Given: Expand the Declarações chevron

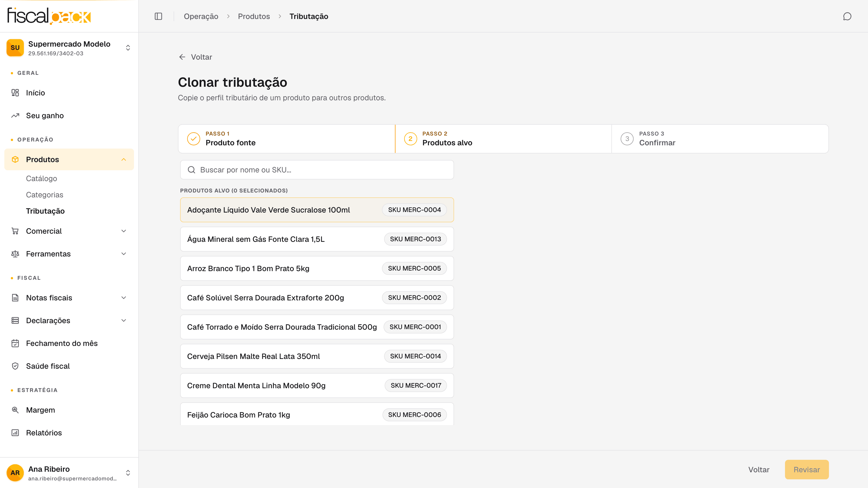Looking at the screenshot, I should click(x=124, y=321).
